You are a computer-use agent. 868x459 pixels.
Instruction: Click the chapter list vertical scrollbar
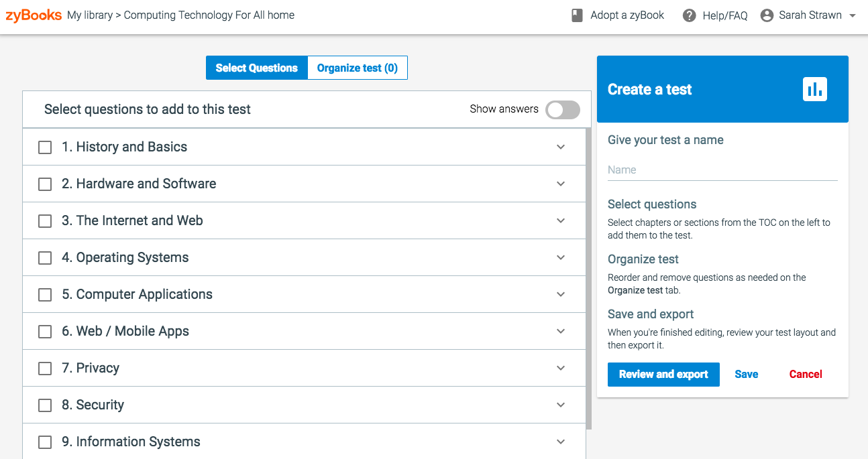(x=589, y=278)
